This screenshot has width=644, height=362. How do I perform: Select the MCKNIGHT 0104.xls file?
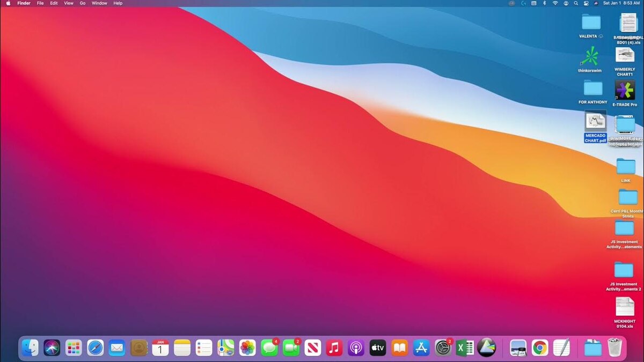click(625, 313)
